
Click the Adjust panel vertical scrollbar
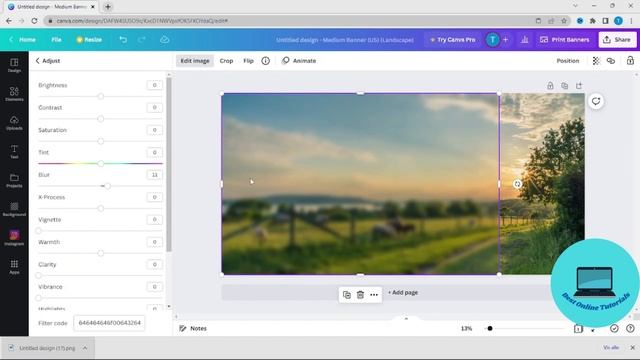[x=169, y=164]
